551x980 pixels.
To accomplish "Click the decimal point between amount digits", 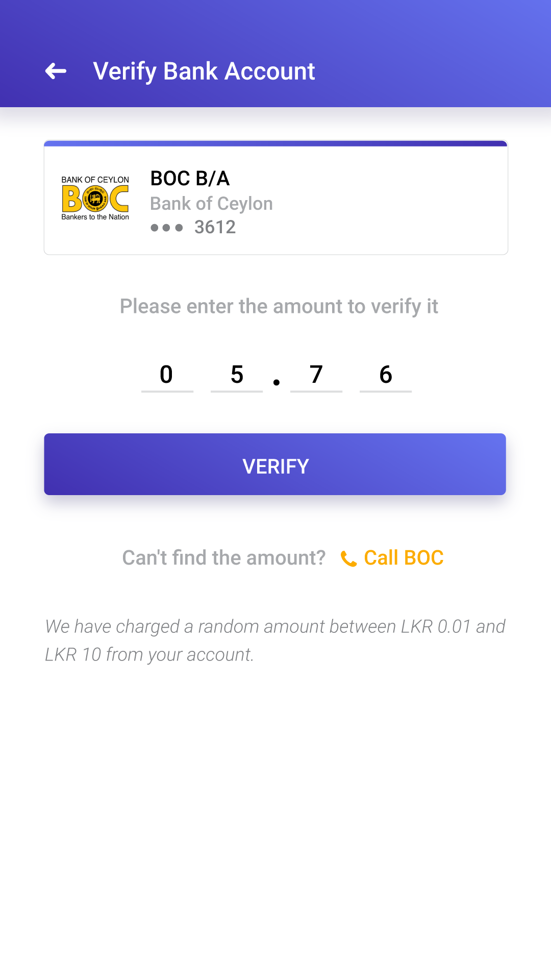I will point(277,382).
